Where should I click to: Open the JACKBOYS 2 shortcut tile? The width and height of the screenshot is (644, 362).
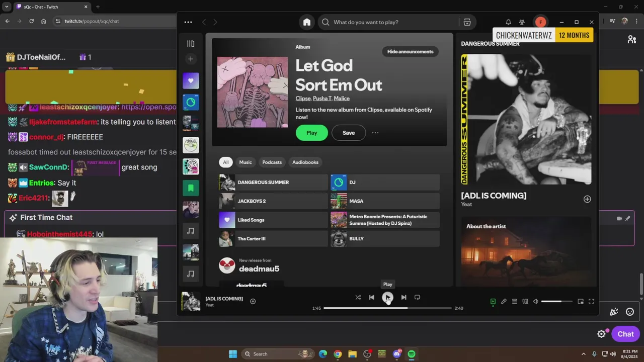(273, 201)
